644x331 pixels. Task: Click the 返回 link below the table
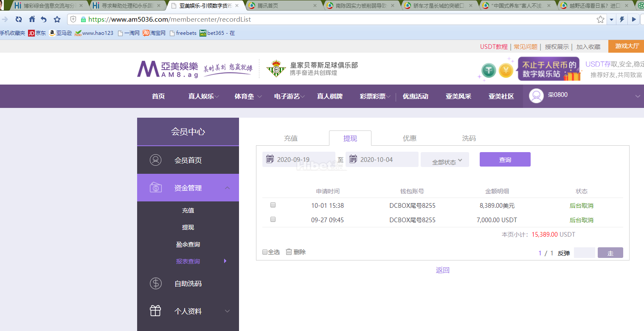(x=442, y=270)
